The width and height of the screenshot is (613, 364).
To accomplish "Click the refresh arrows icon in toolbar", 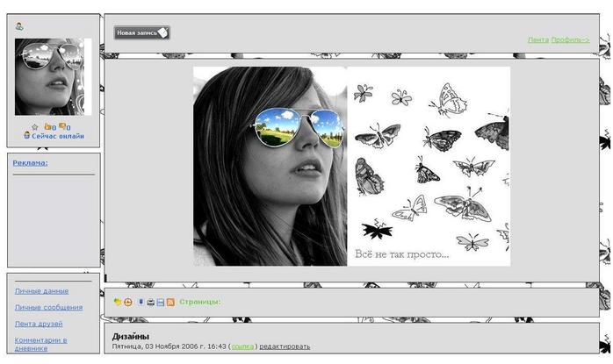I will pyautogui.click(x=118, y=302).
